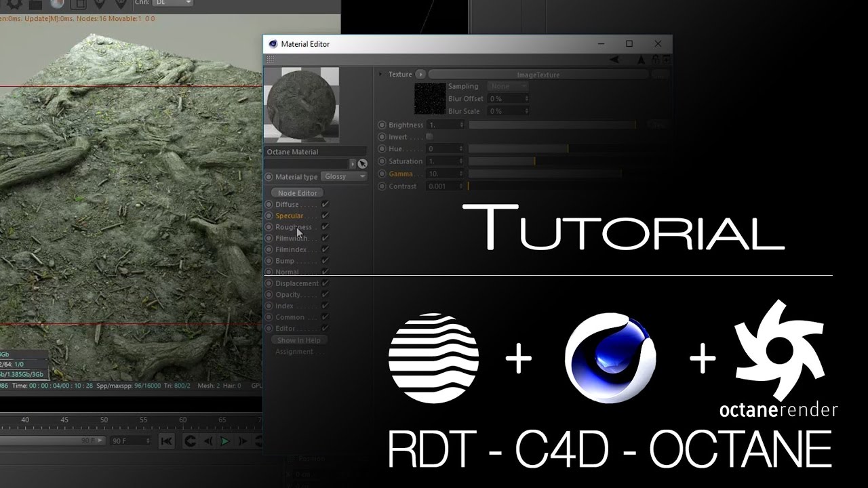Toggle the Specular channel checkbox
868x488 pixels.
(325, 216)
